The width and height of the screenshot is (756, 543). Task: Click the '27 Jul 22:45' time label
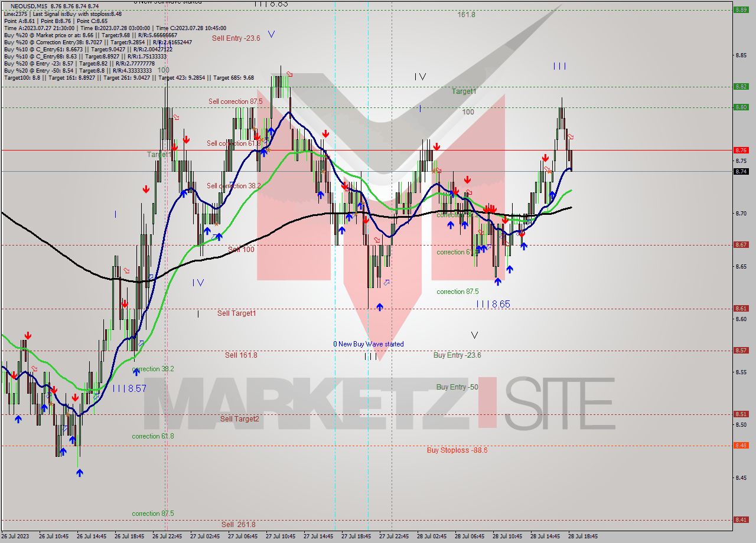[395, 537]
